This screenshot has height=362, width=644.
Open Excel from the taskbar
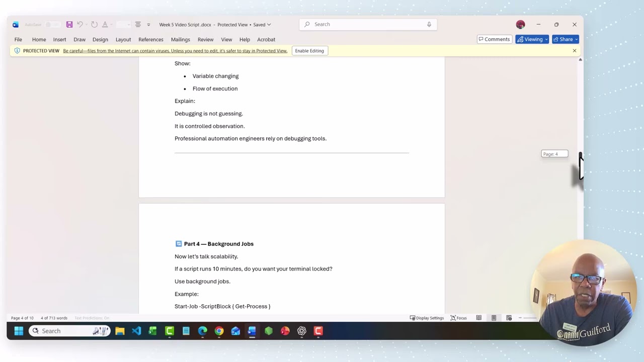tap(153, 331)
